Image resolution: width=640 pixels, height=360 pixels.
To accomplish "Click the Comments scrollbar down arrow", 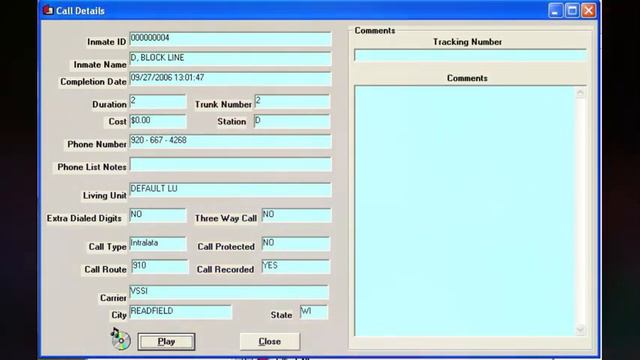I will (580, 329).
